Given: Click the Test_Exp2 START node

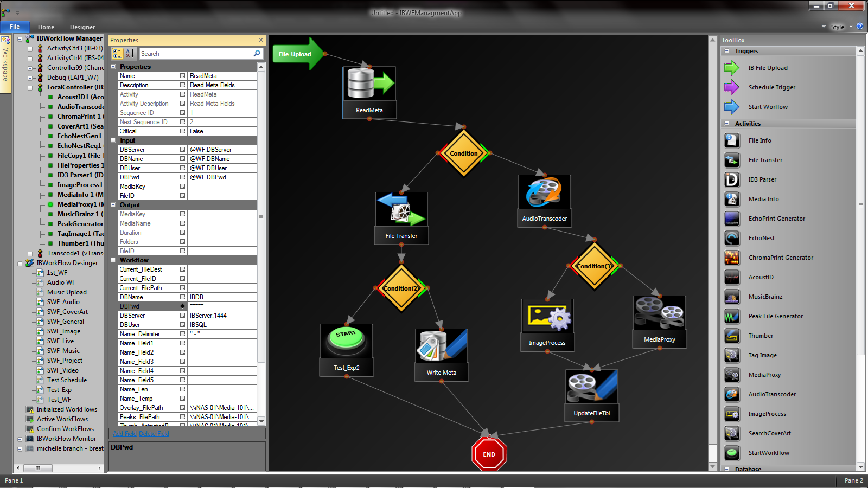Looking at the screenshot, I should pos(347,350).
